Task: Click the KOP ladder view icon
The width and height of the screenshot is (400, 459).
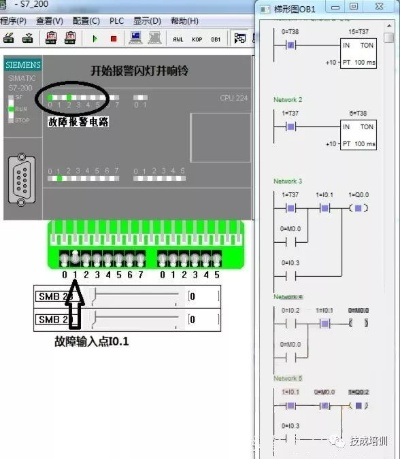Action: pyautogui.click(x=197, y=39)
